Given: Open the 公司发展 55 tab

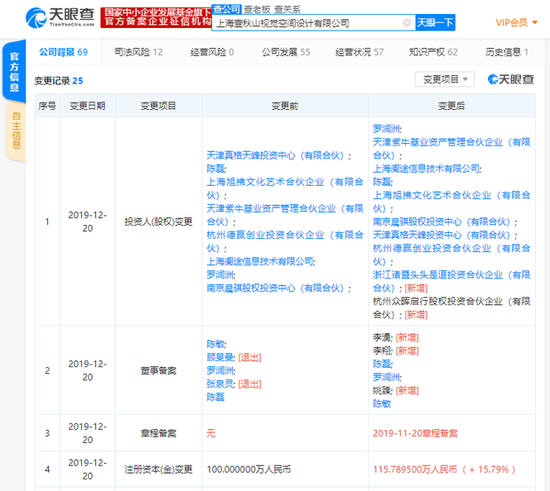Looking at the screenshot, I should pos(286,52).
